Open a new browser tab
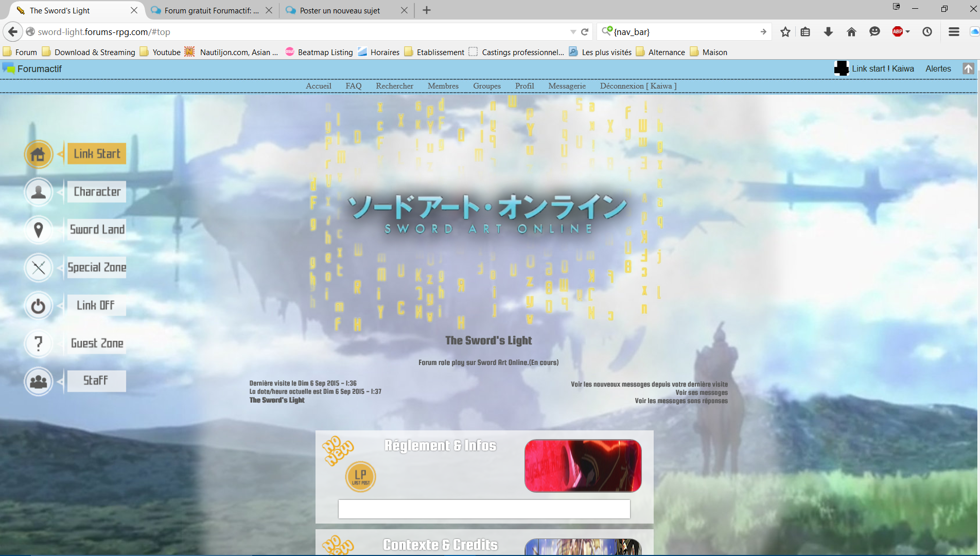The height and width of the screenshot is (556, 980). tap(427, 10)
